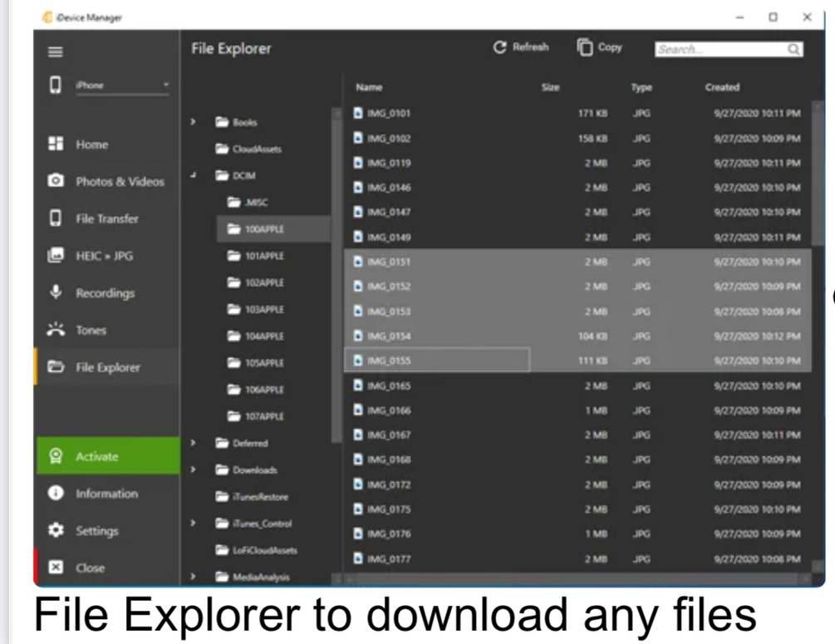Viewport: 835px width, 644px height.
Task: Click the file icon of IMG_0146
Action: (x=358, y=187)
